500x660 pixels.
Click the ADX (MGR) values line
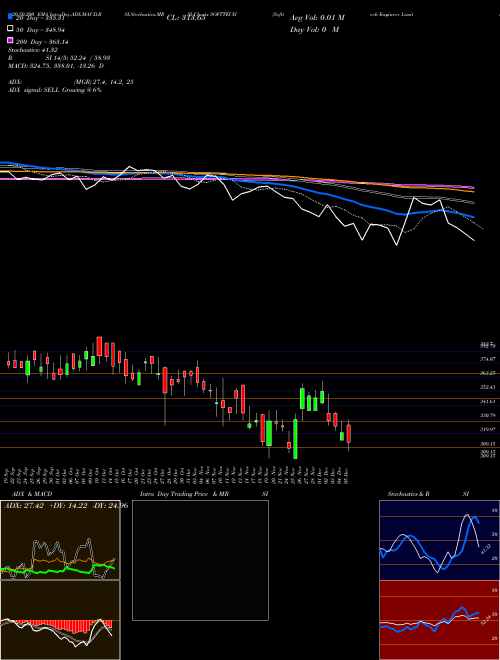(x=71, y=82)
